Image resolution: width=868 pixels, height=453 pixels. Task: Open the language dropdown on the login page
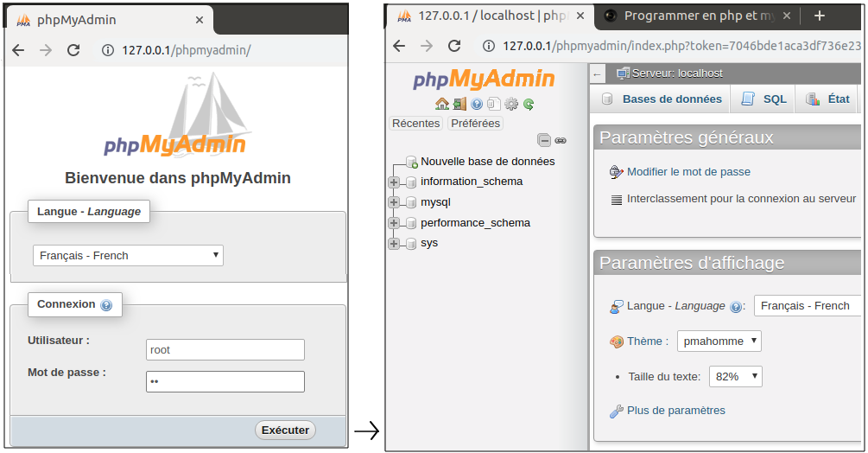[x=128, y=255]
